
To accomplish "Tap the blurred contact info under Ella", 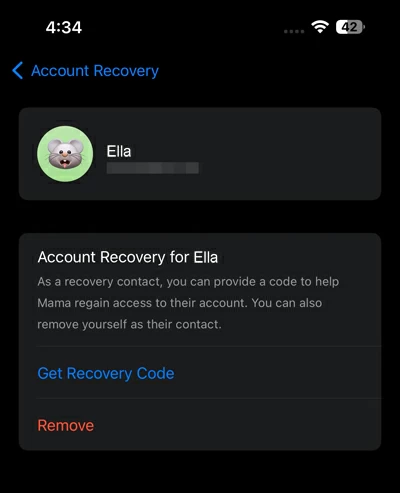I will tap(153, 168).
